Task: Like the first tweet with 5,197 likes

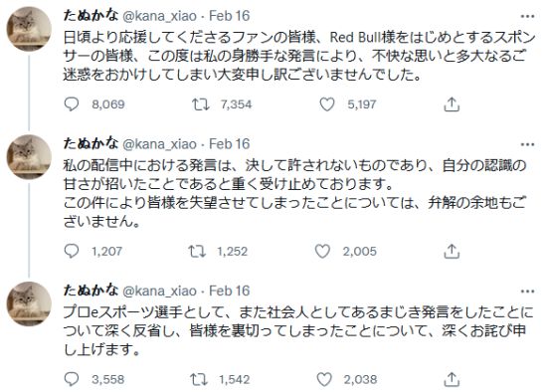Action: 327,104
